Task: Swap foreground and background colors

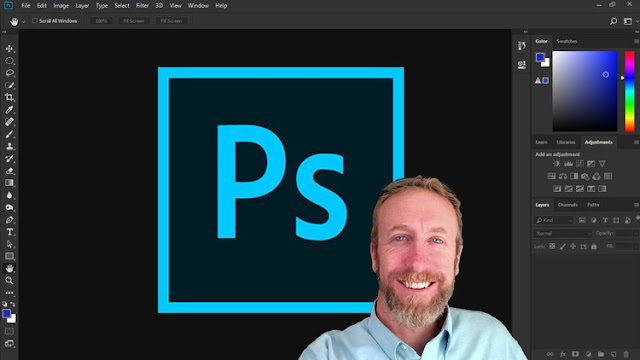Action: coord(13,304)
